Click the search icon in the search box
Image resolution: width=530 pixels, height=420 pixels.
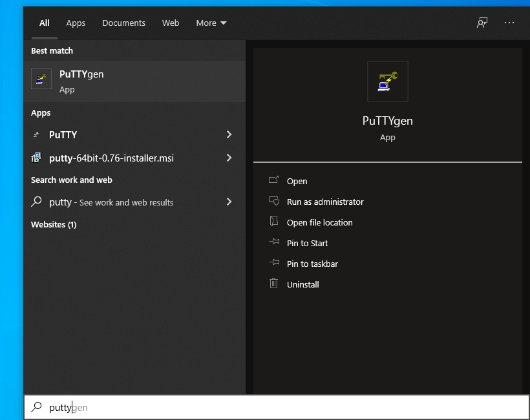click(37, 407)
